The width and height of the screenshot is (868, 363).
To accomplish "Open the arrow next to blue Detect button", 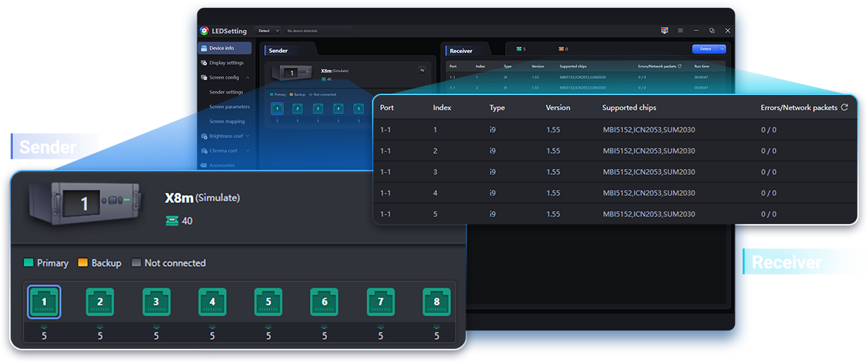I will 721,49.
